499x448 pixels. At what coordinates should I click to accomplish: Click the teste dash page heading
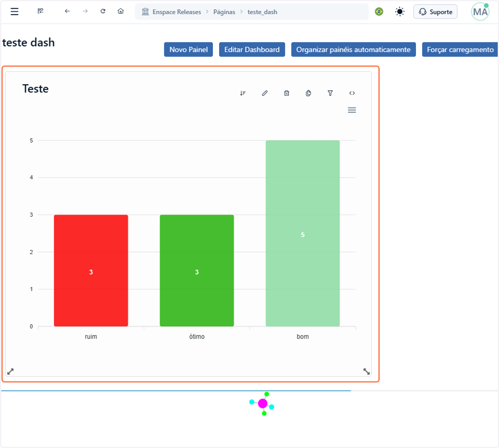coord(28,42)
